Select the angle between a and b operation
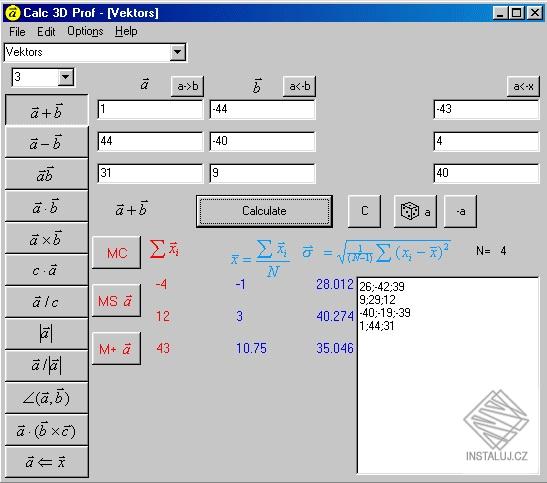The height and width of the screenshot is (483, 547). tap(46, 398)
